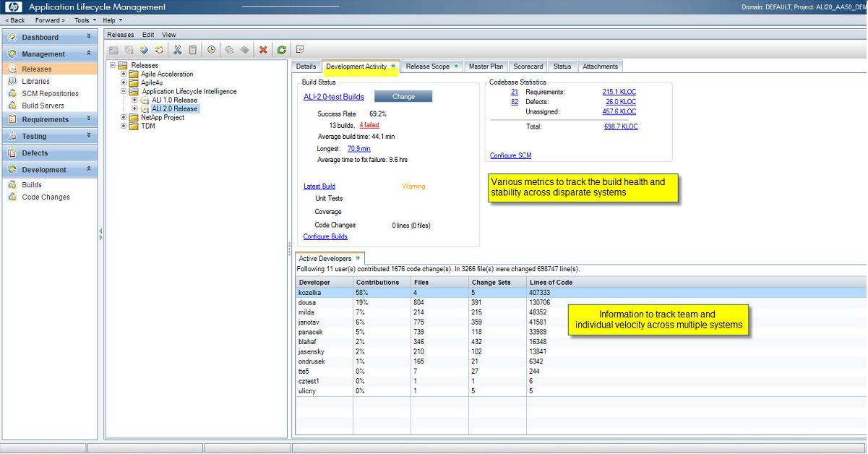Click the Configure Builds link
This screenshot has height=454, width=868.
click(325, 236)
